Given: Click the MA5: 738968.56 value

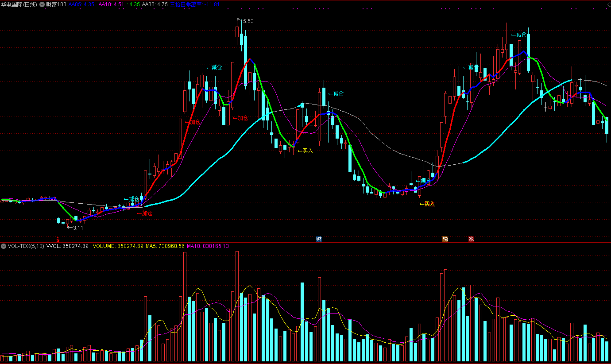Looking at the screenshot, I should click(165, 246).
